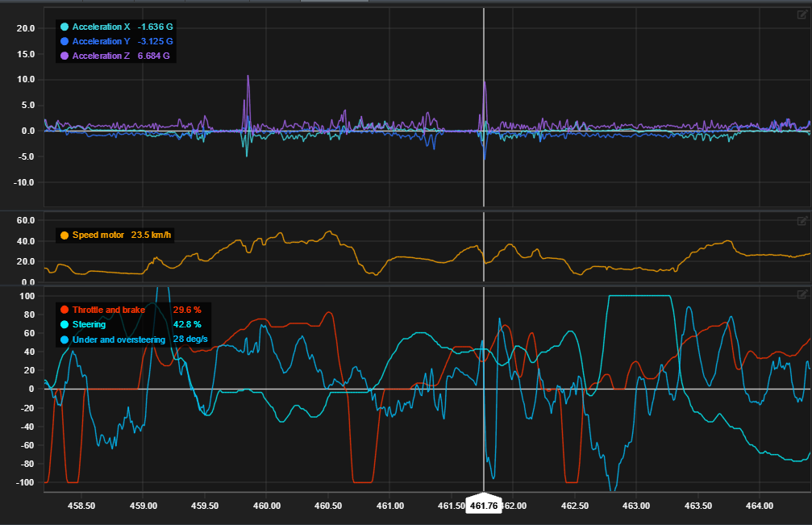Select the Speed motor legend label

pyautogui.click(x=98, y=235)
